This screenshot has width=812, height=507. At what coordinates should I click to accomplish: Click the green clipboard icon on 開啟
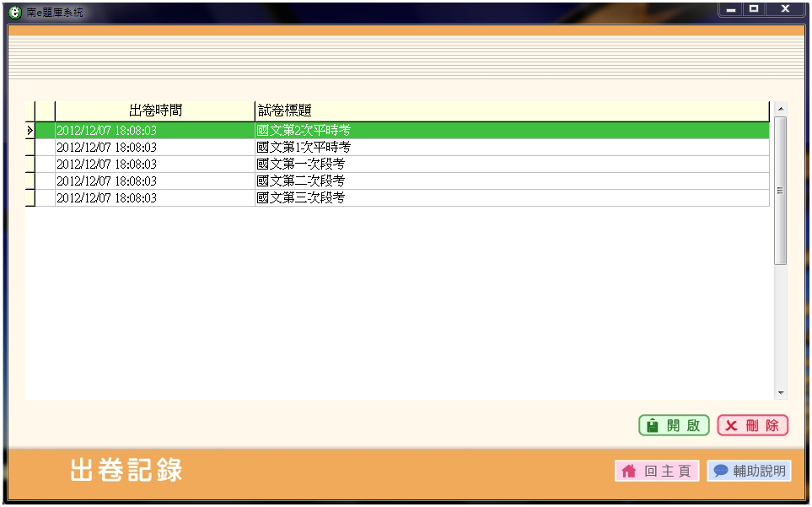[x=652, y=426]
